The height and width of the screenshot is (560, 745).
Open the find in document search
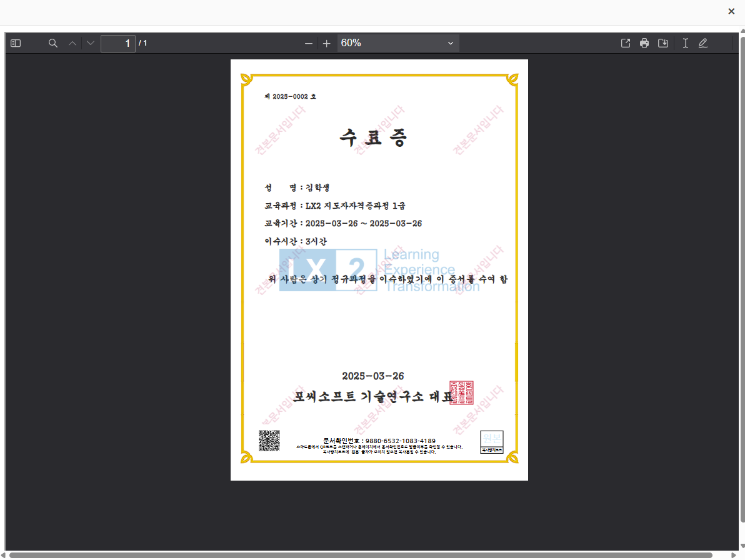(x=53, y=43)
